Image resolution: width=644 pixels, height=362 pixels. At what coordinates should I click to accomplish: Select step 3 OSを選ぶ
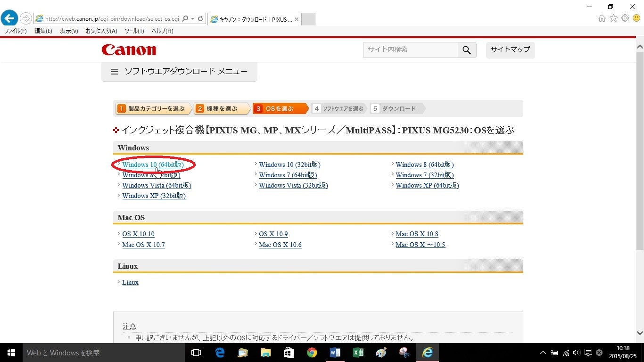click(280, 109)
